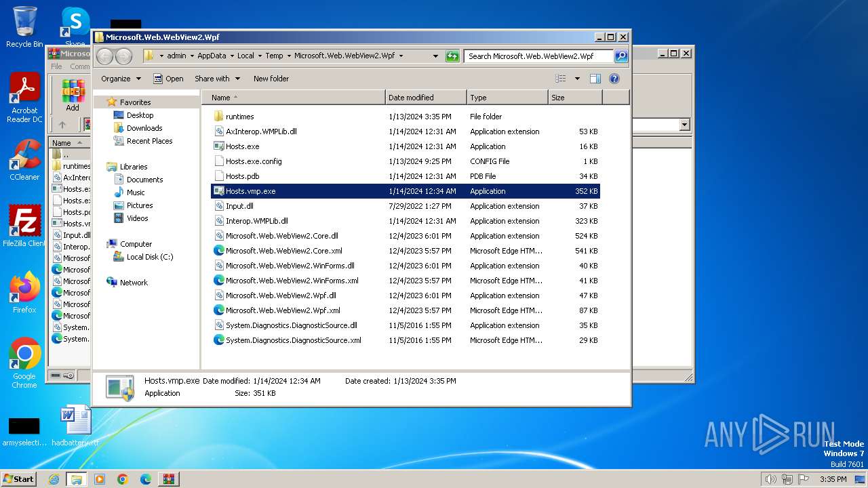868x488 pixels.
Task: Toggle the preview pane icon
Action: [595, 79]
